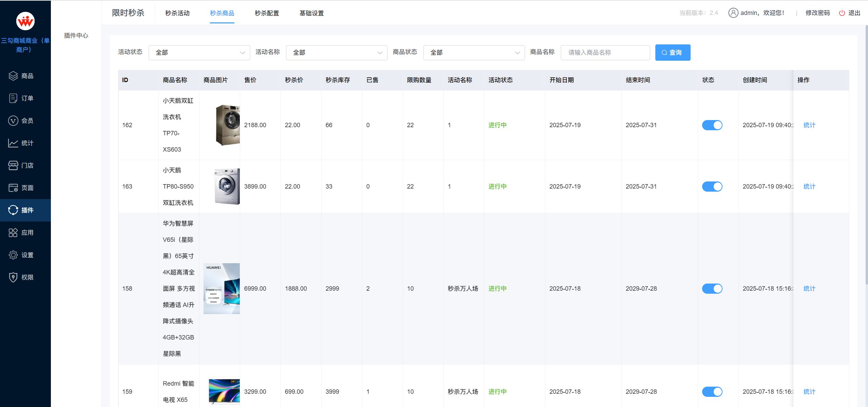Open the 基础设置 tab

[311, 13]
